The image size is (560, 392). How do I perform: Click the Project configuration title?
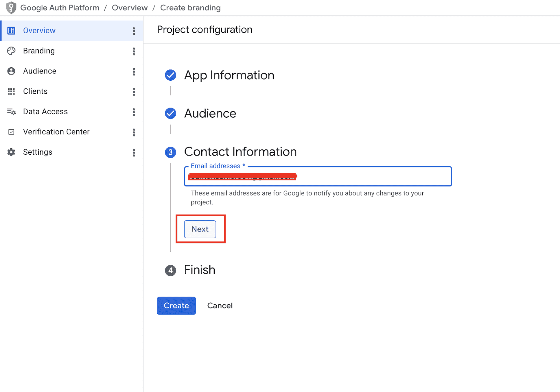click(x=205, y=29)
